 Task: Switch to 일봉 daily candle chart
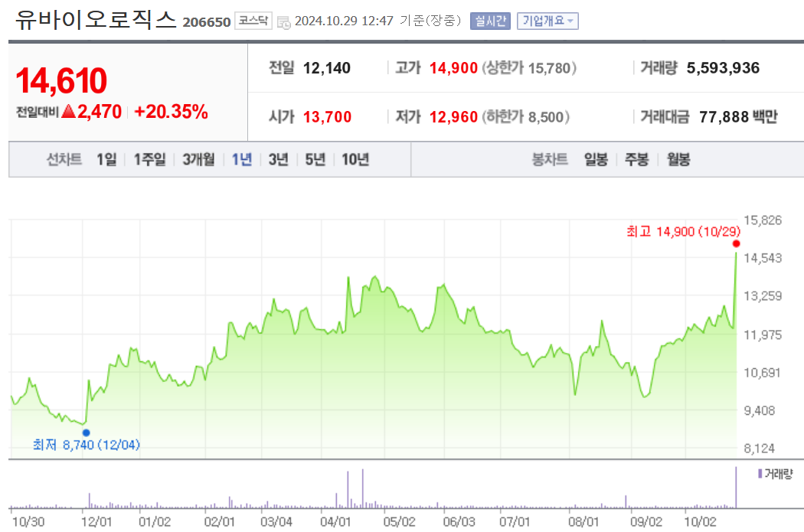coord(596,159)
